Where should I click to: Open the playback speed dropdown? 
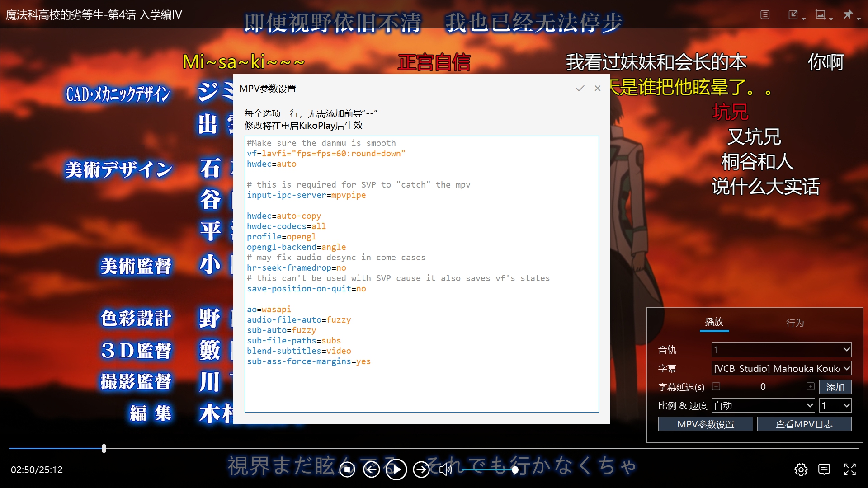835,406
